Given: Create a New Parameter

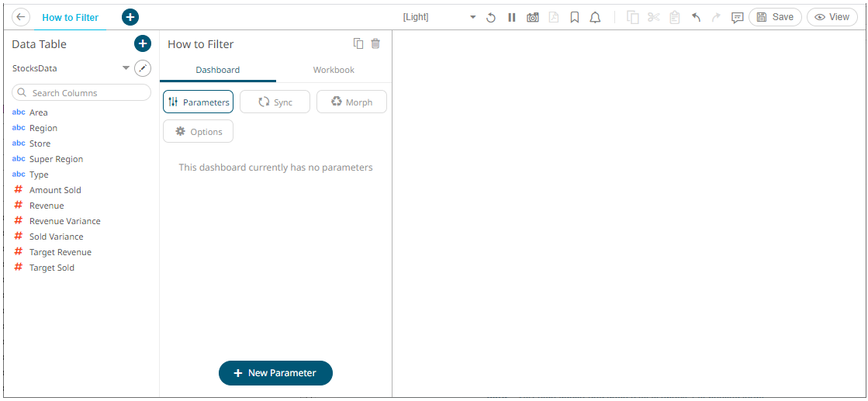Looking at the screenshot, I should [x=275, y=373].
